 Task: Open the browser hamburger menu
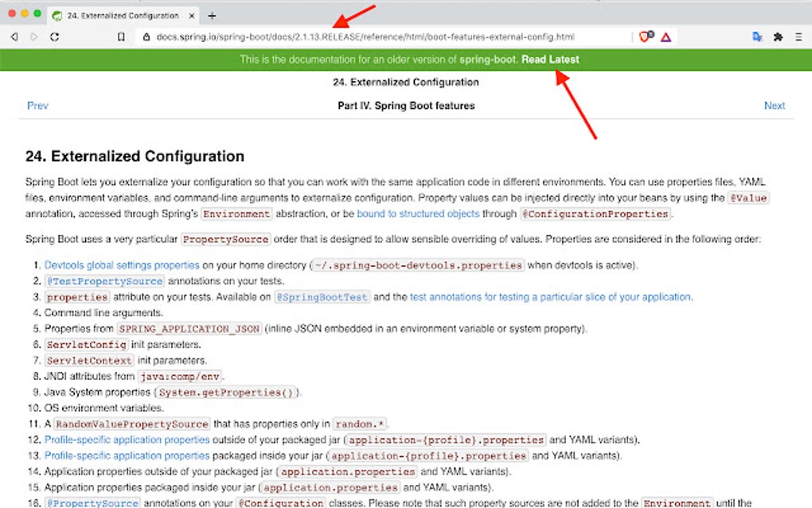(798, 36)
